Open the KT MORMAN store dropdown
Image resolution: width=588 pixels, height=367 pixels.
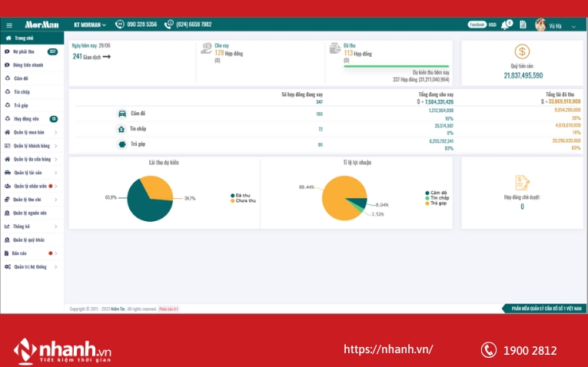[89, 25]
